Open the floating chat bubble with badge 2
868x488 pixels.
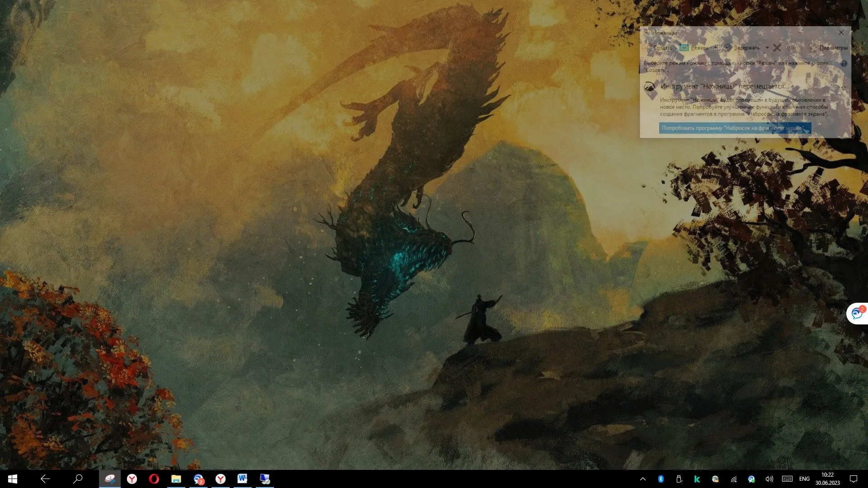(x=857, y=313)
